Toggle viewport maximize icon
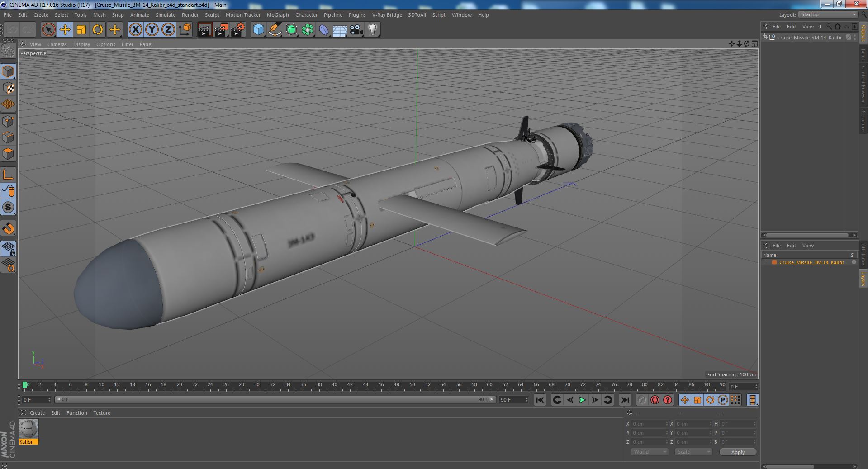This screenshot has width=868, height=469. (x=754, y=44)
